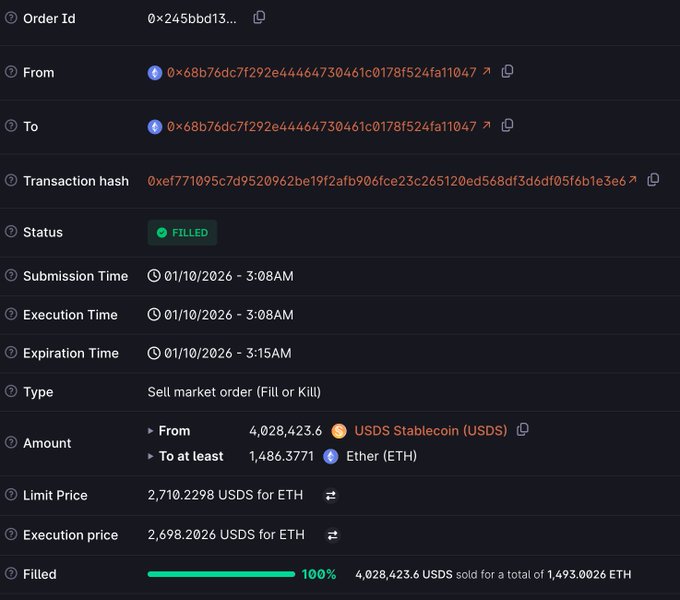Copy the transaction hash
Viewport: 680px width, 600px height.
click(x=653, y=180)
